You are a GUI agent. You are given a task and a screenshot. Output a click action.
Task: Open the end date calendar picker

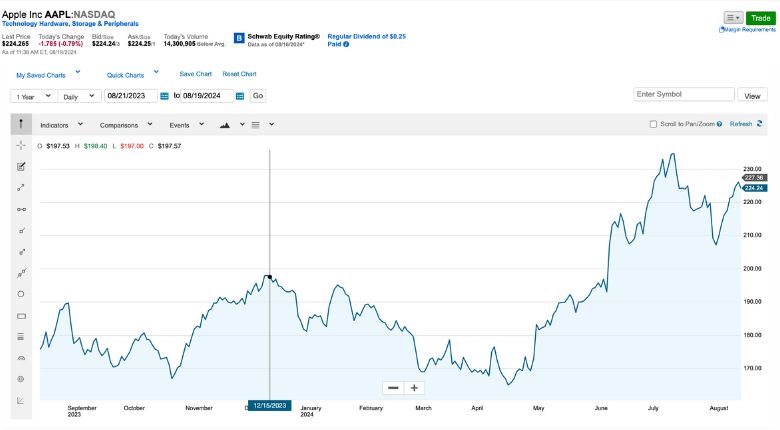coord(240,96)
